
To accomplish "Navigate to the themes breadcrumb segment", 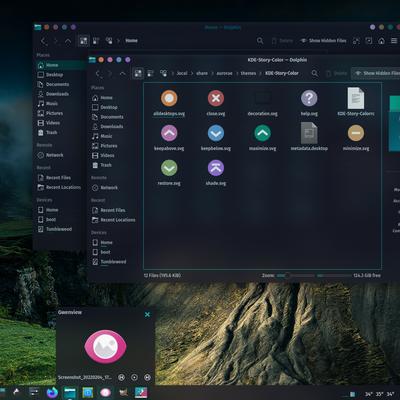I will coord(248,73).
